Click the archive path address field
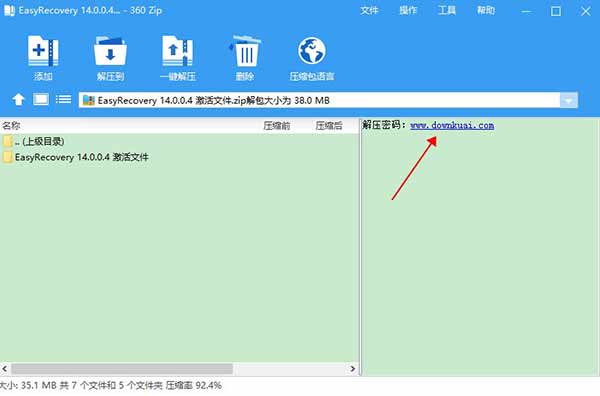Viewport: 600px width, 396px height. (x=320, y=100)
